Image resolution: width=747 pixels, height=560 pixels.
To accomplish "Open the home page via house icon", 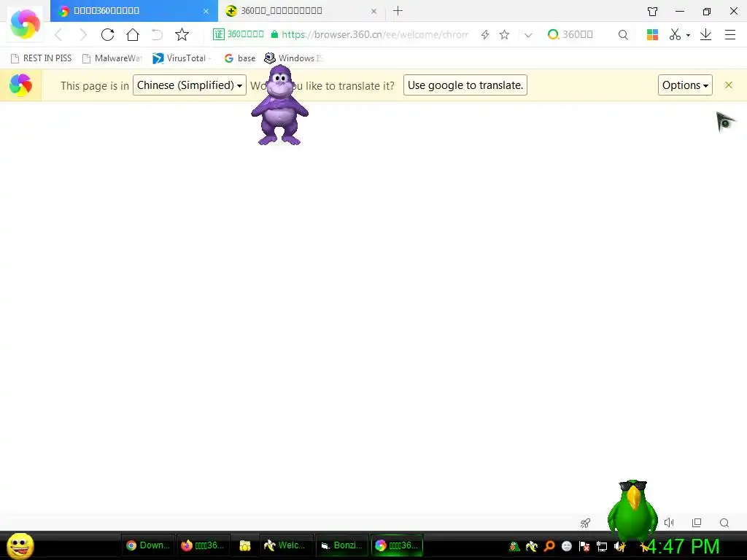I will click(x=133, y=35).
